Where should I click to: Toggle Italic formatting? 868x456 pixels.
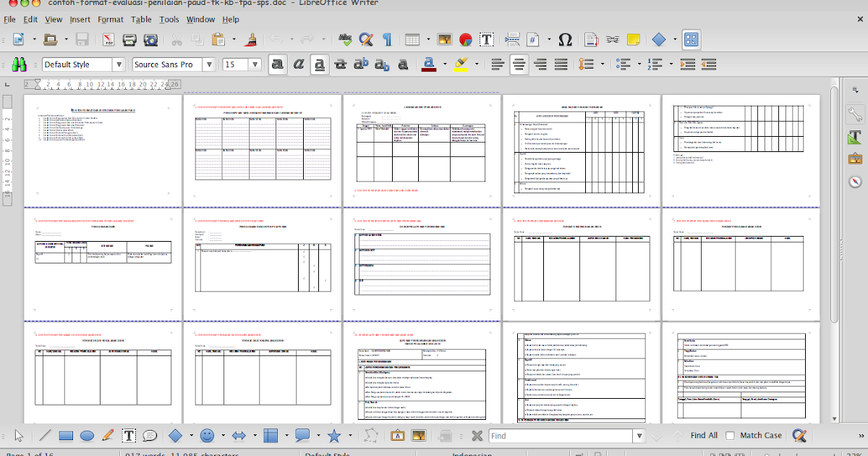(x=298, y=64)
